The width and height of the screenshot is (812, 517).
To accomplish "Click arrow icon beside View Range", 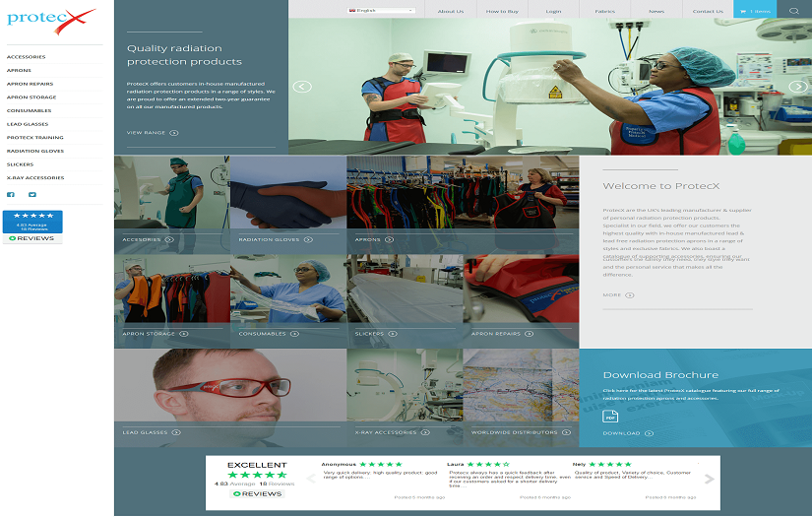I will (x=174, y=133).
